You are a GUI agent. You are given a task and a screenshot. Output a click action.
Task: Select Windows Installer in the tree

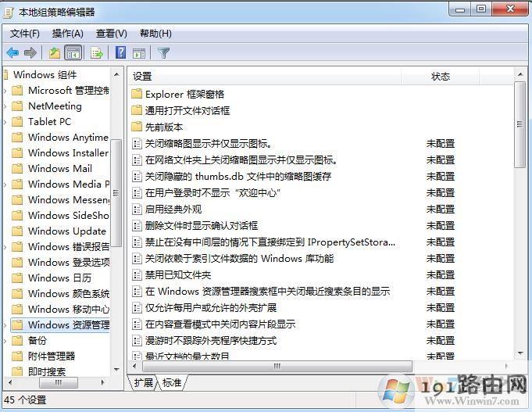point(68,153)
